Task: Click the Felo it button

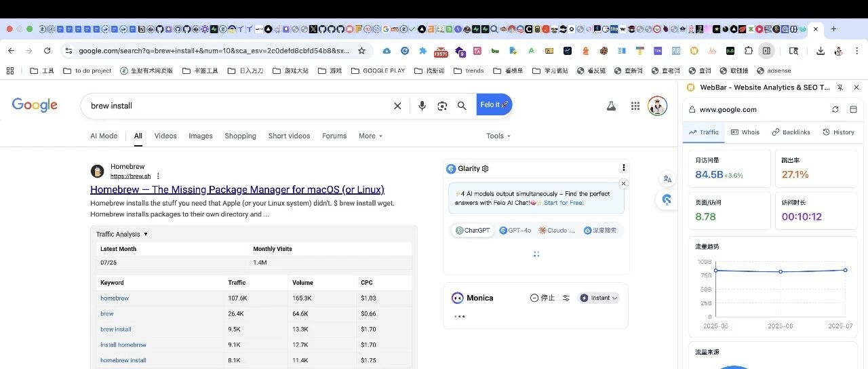Action: (x=494, y=104)
